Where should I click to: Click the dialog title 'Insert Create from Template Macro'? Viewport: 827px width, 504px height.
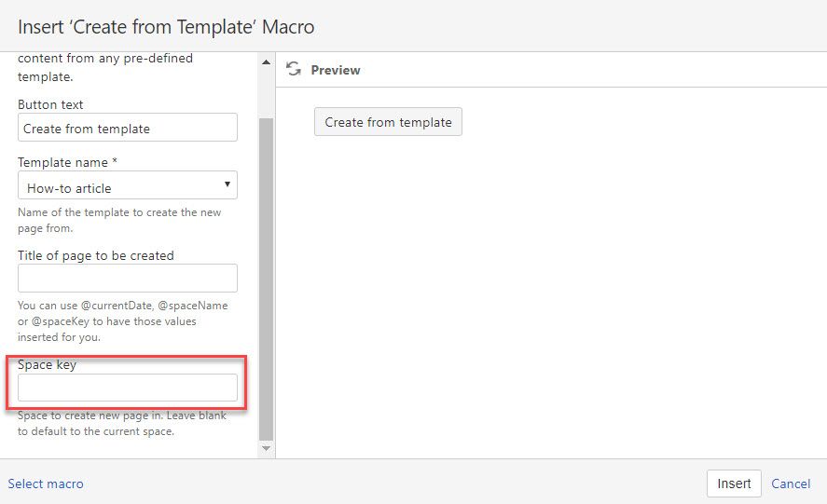[x=166, y=27]
